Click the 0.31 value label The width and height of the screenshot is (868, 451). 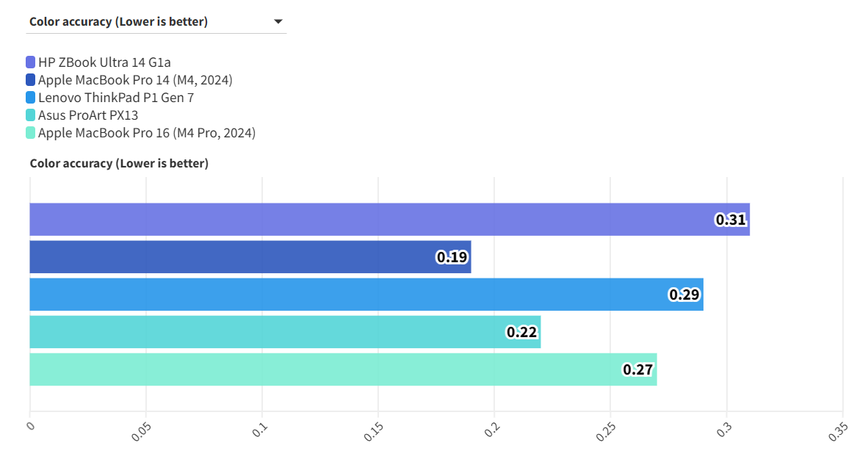(731, 220)
